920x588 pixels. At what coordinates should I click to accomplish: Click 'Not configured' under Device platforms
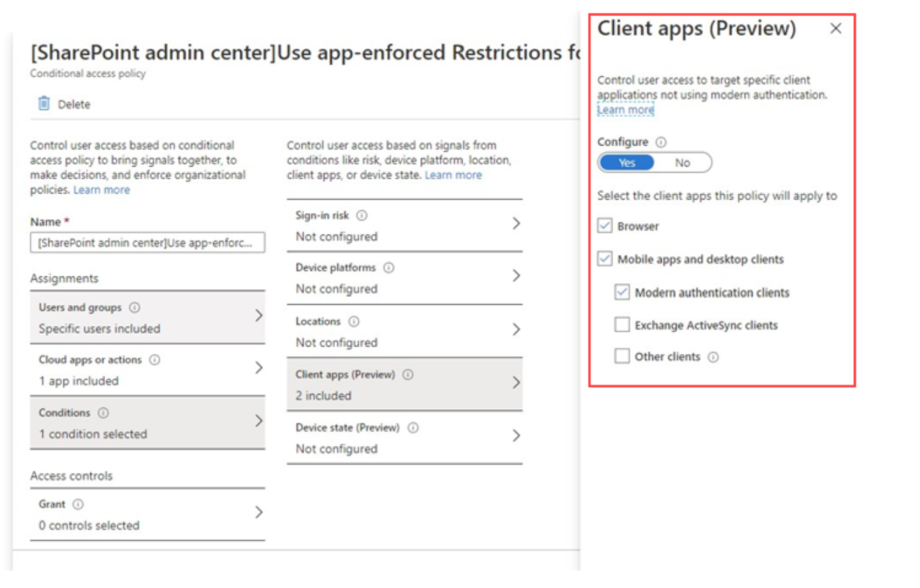pyautogui.click(x=337, y=289)
